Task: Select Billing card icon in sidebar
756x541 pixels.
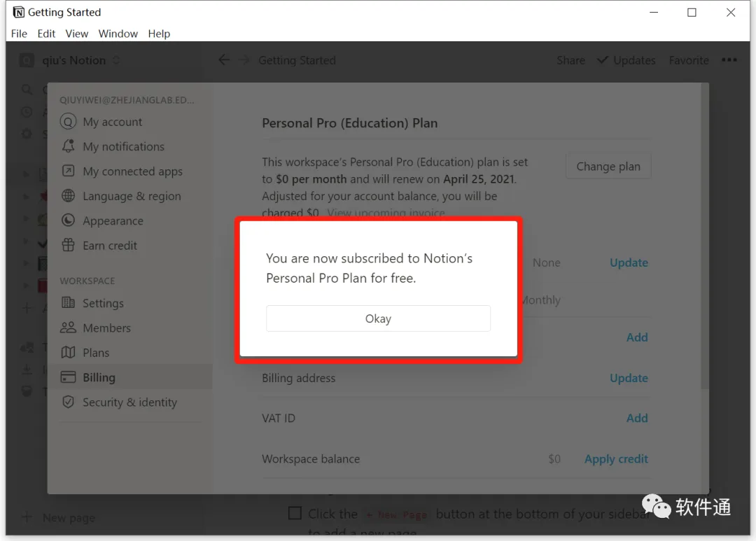Action: pos(69,377)
